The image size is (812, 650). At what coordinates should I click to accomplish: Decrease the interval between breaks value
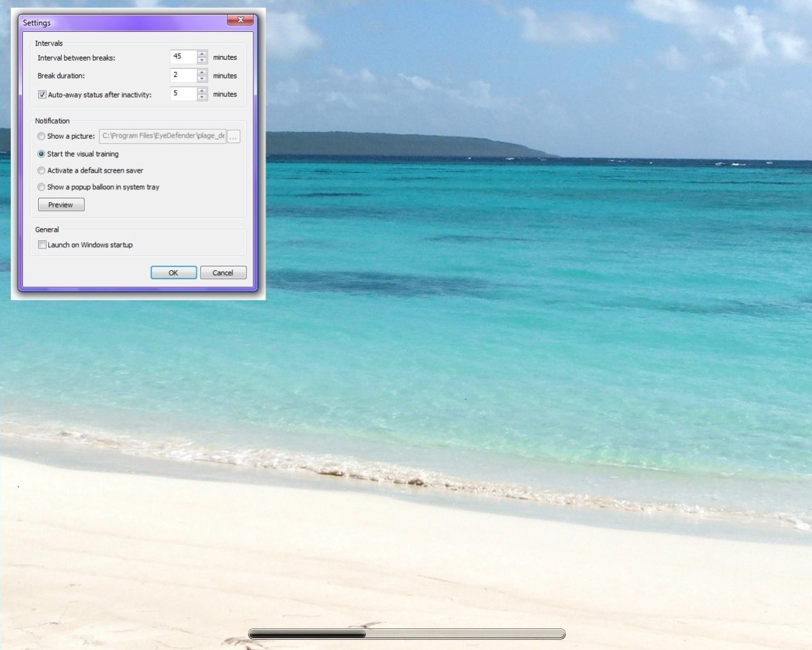point(202,60)
